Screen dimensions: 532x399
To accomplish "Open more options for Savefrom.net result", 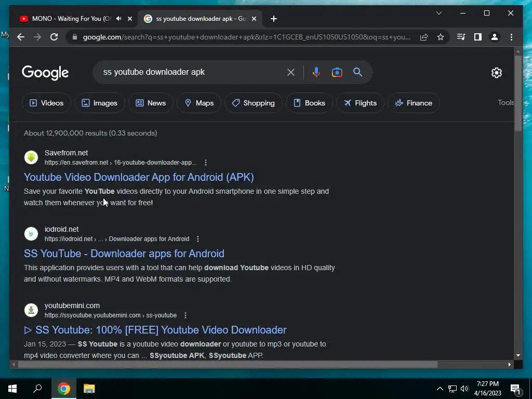I will pos(206,163).
